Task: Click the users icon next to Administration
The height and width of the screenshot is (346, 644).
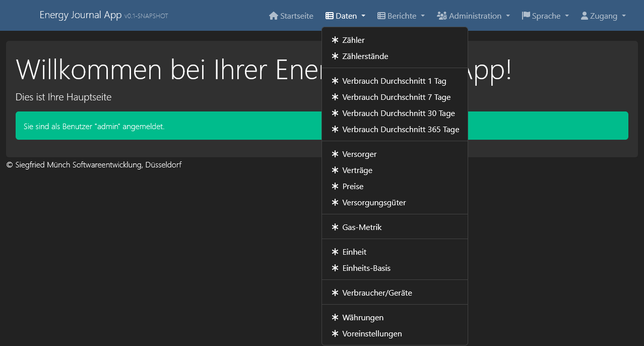Action: (x=442, y=16)
